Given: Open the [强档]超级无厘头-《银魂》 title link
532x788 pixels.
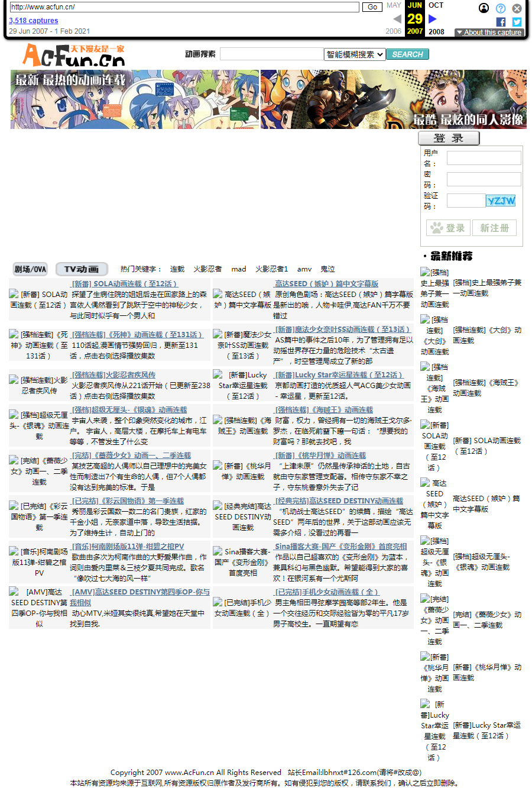Looking at the screenshot, I should (128, 410).
